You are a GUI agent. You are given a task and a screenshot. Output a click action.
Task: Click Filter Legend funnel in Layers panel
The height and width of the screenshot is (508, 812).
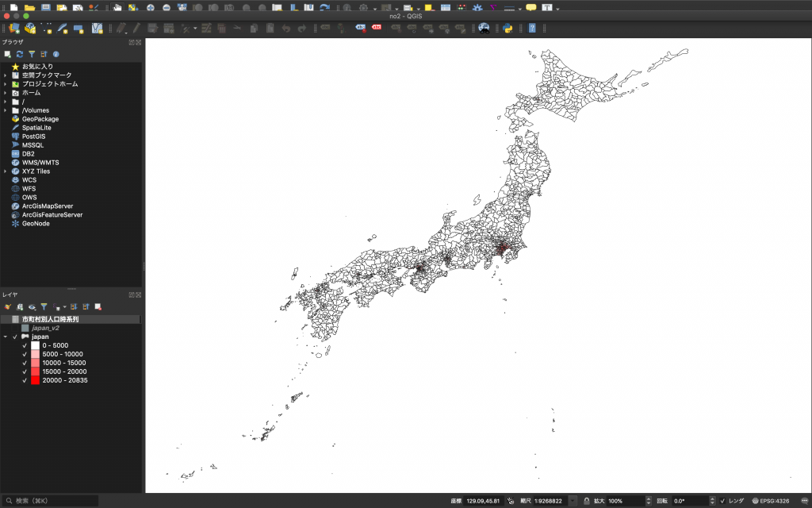(44, 307)
